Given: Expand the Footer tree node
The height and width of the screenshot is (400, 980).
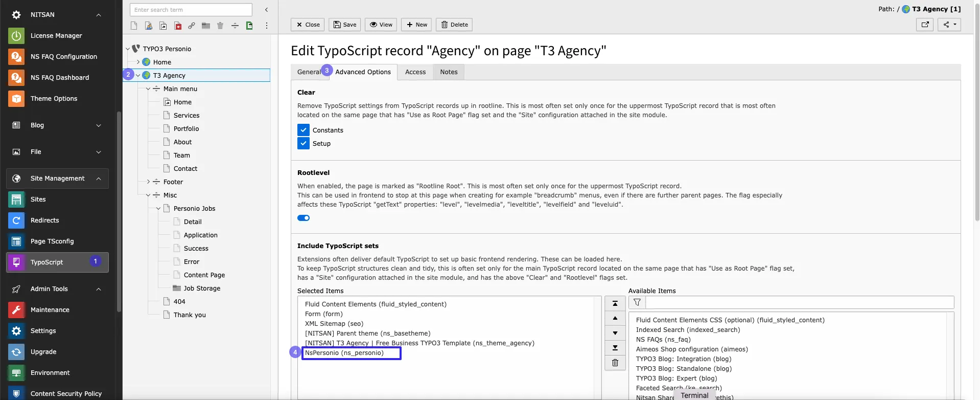Looking at the screenshot, I should pyautogui.click(x=148, y=182).
